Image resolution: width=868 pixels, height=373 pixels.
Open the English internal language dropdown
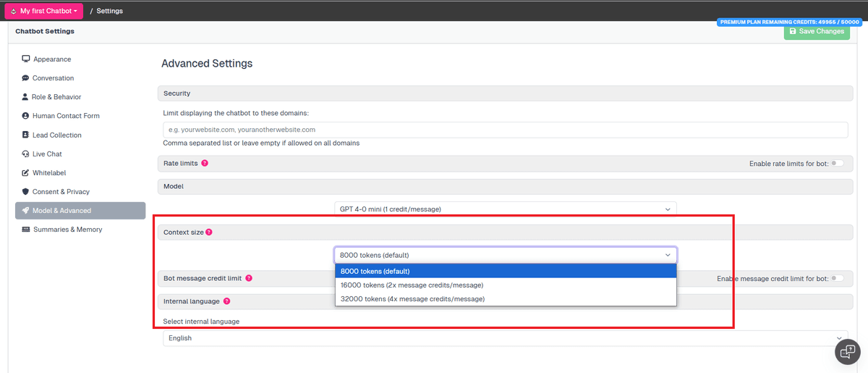[505, 338]
